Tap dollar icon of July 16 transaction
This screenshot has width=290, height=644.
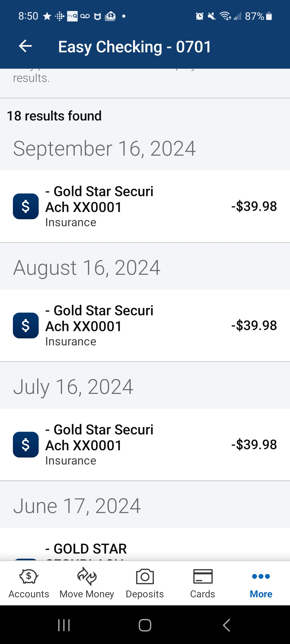26,445
